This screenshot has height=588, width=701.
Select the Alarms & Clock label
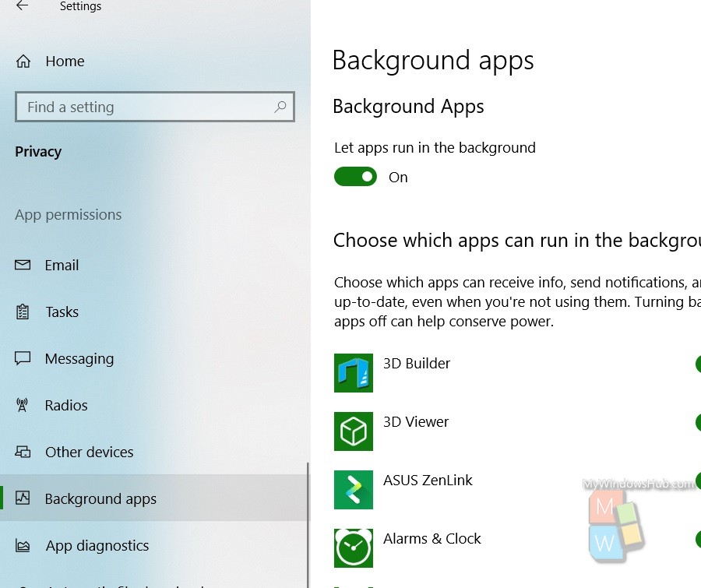click(x=432, y=538)
